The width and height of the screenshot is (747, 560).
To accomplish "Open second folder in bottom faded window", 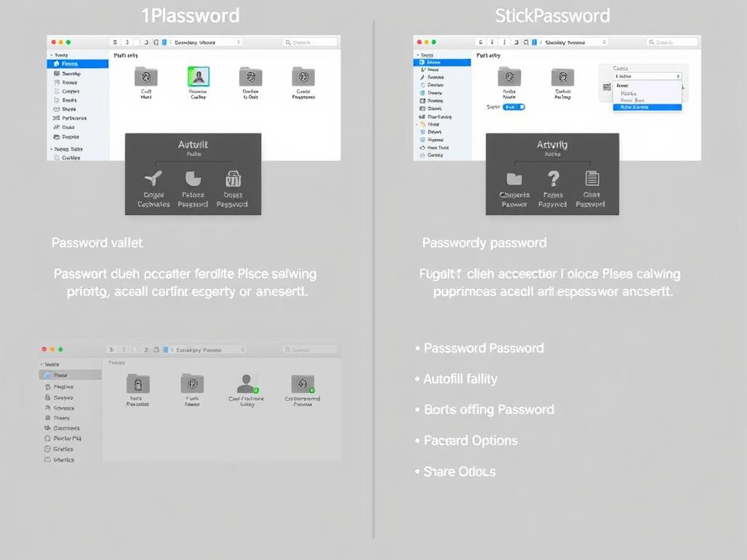I will click(x=193, y=384).
